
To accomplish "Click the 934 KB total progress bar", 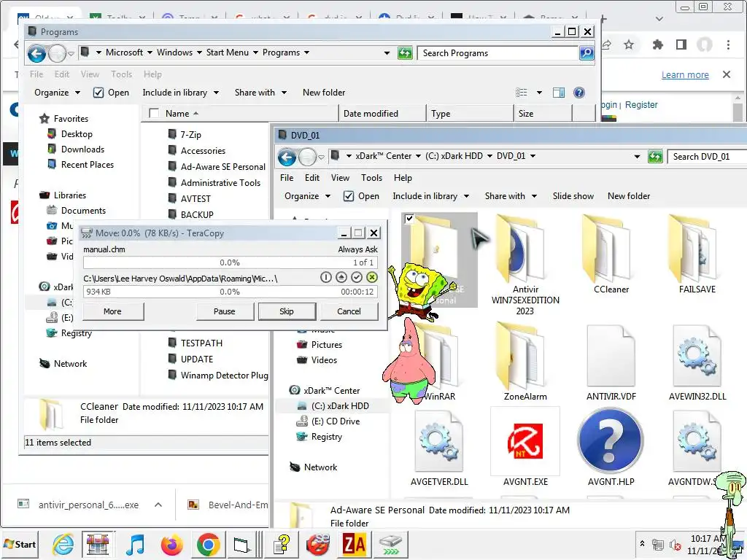I will 230,292.
